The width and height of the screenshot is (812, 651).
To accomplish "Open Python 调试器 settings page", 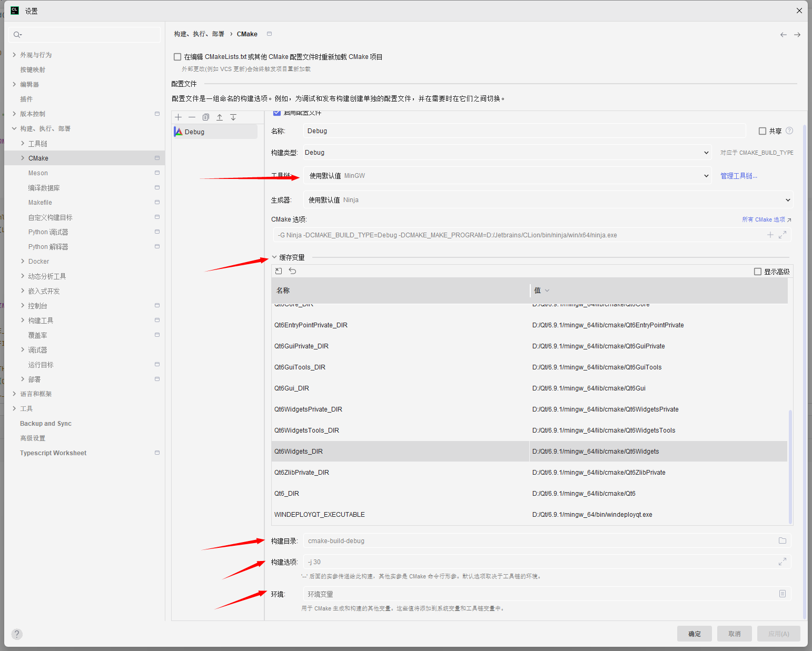I will click(48, 232).
